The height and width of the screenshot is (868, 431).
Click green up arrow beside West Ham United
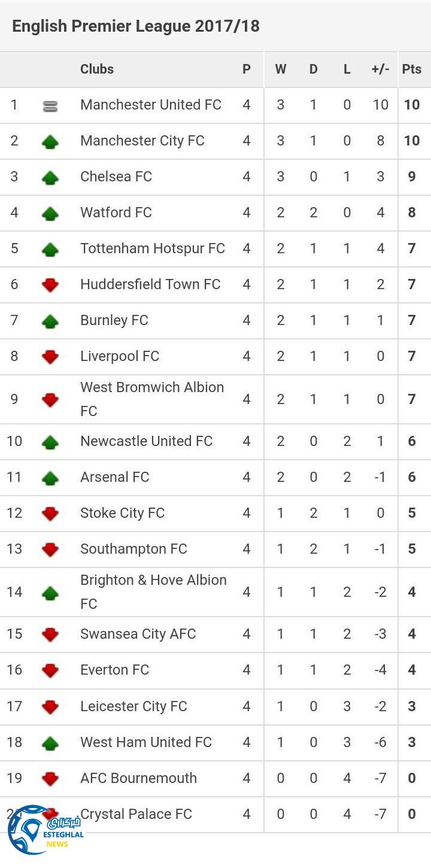pyautogui.click(x=50, y=743)
